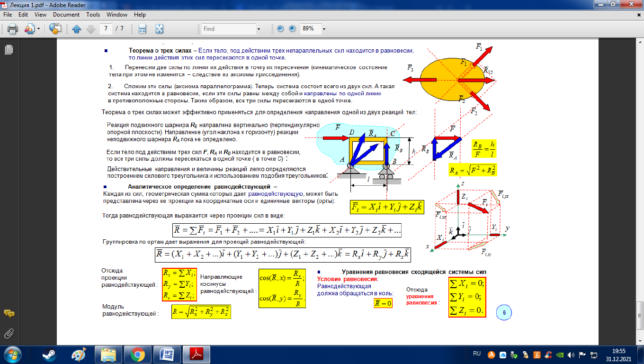
Task: Open the Attachments paperclip panel icon
Action: (x=9, y=333)
